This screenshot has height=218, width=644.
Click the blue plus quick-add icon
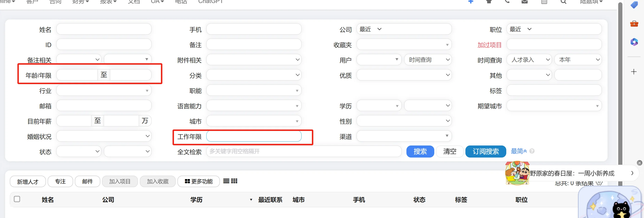[471, 2]
